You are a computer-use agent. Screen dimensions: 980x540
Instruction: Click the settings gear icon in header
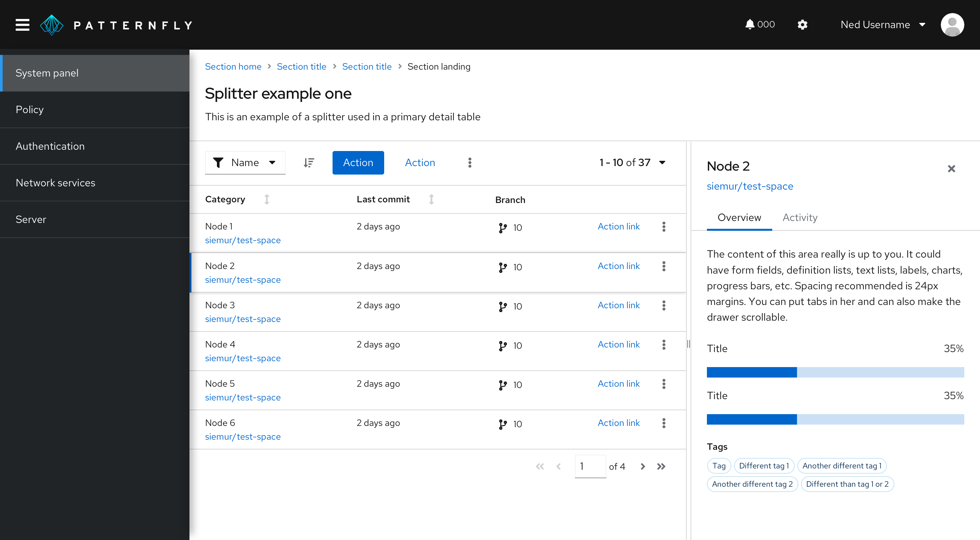pyautogui.click(x=802, y=25)
